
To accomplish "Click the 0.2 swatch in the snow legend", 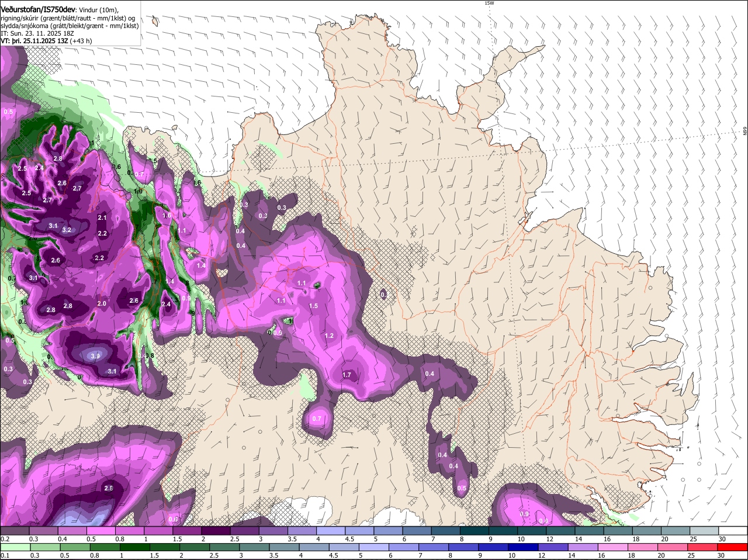I will click(x=15, y=530).
